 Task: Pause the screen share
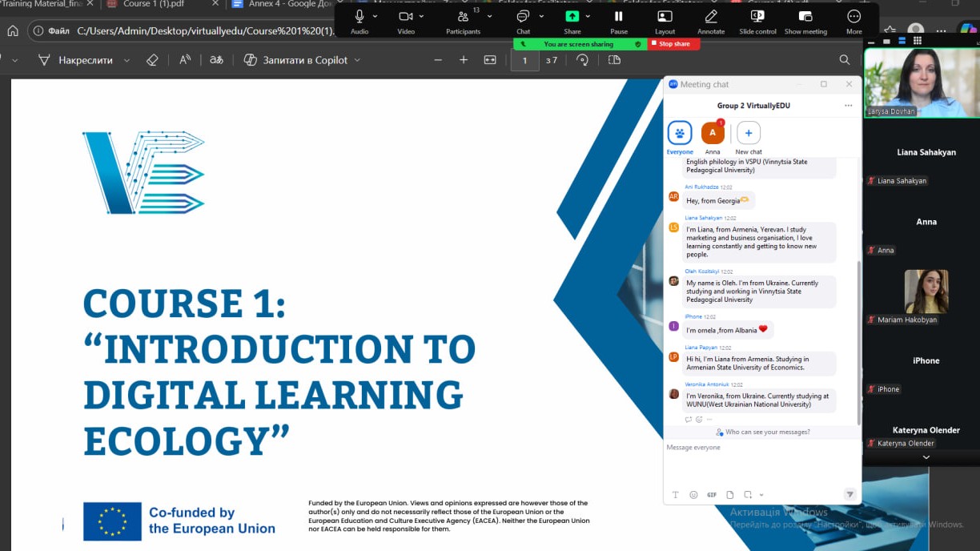click(x=618, y=17)
